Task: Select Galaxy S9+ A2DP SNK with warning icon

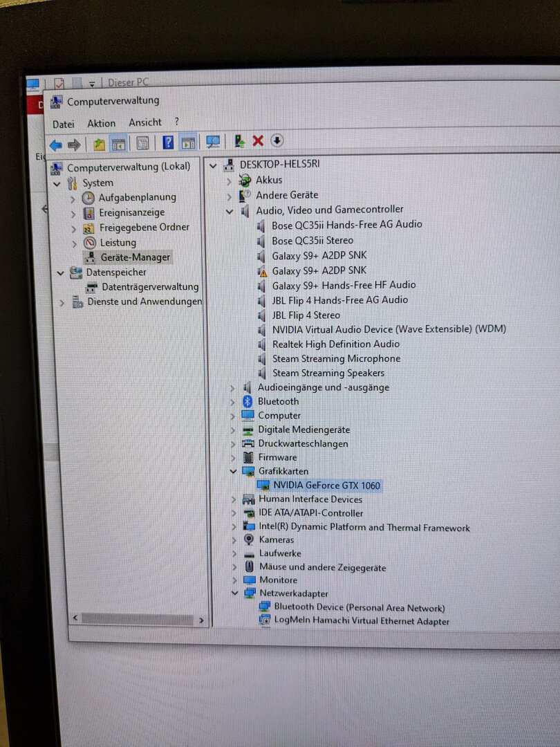Action: pyautogui.click(x=319, y=270)
